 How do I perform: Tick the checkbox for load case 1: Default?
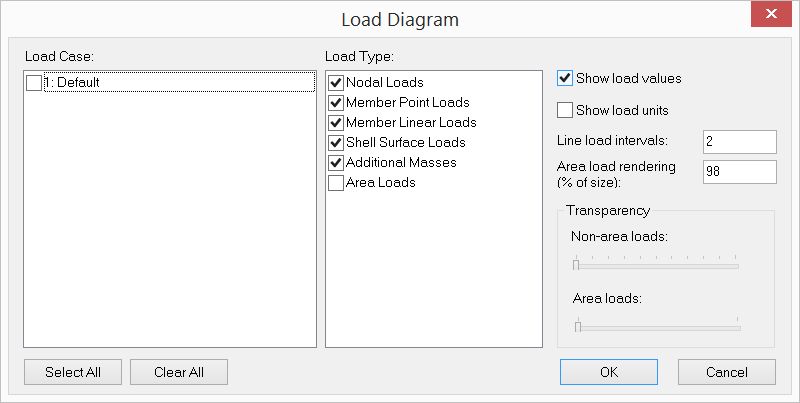(x=34, y=83)
